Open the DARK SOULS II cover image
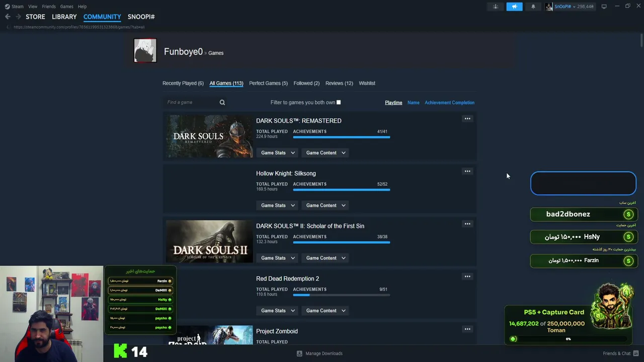 [x=209, y=241]
